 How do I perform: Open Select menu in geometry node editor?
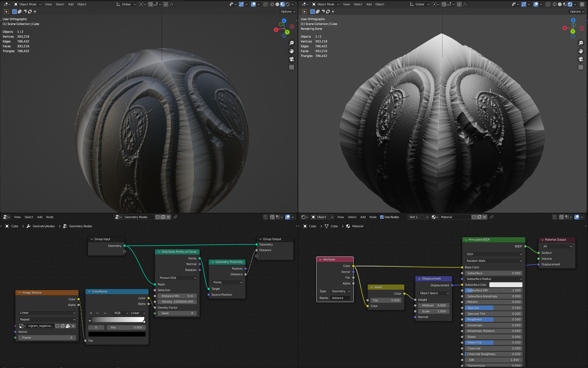pyautogui.click(x=29, y=217)
